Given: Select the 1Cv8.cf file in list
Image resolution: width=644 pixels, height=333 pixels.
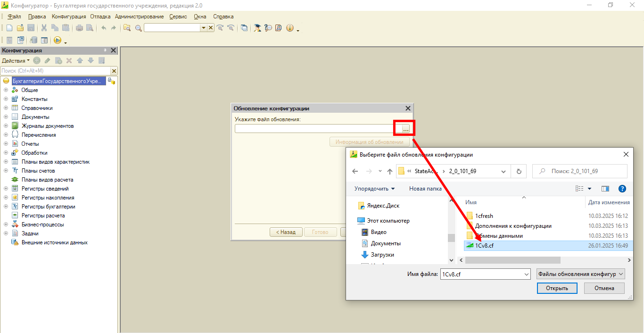Looking at the screenshot, I should (484, 245).
